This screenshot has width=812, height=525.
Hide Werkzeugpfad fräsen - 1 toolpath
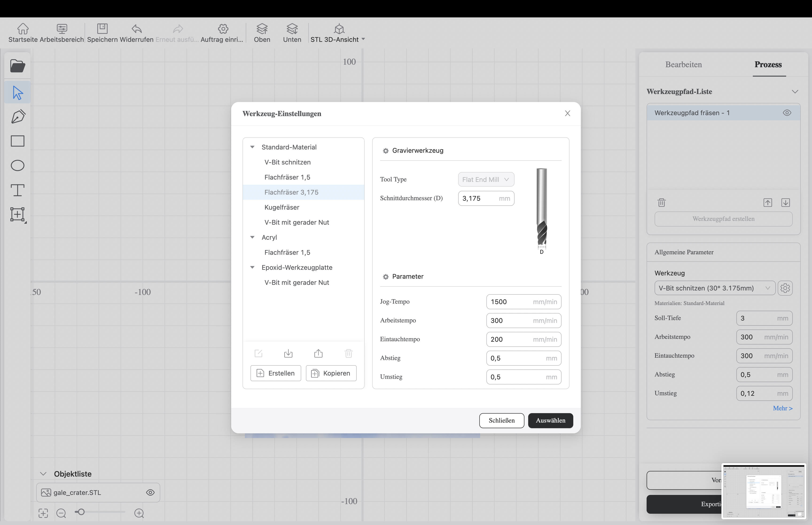(x=787, y=113)
